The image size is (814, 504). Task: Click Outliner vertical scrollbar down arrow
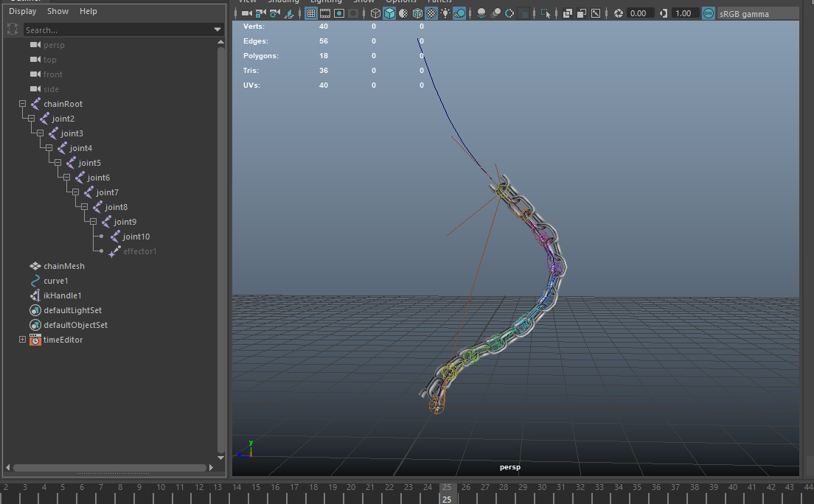click(220, 458)
